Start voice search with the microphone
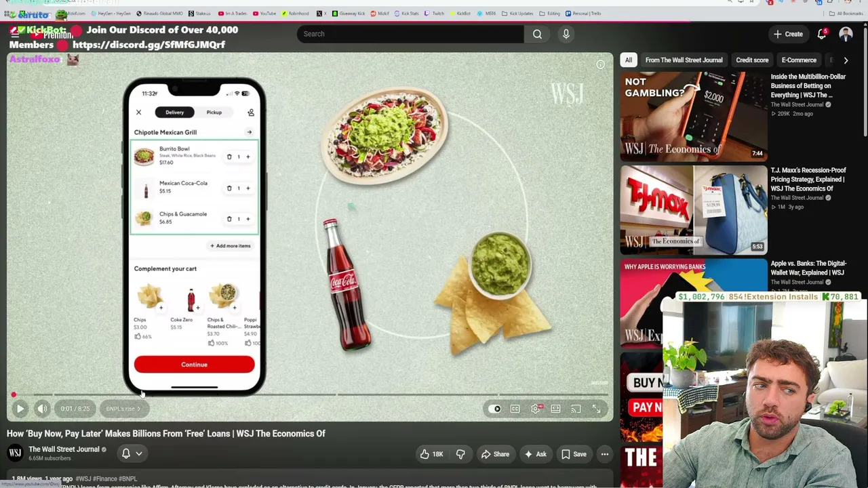The height and width of the screenshot is (488, 868). (x=566, y=34)
